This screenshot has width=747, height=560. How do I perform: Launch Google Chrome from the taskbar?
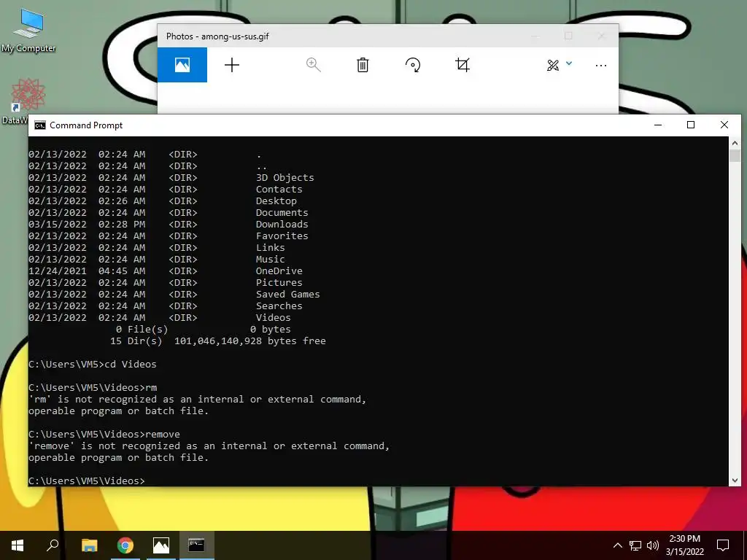click(x=125, y=545)
